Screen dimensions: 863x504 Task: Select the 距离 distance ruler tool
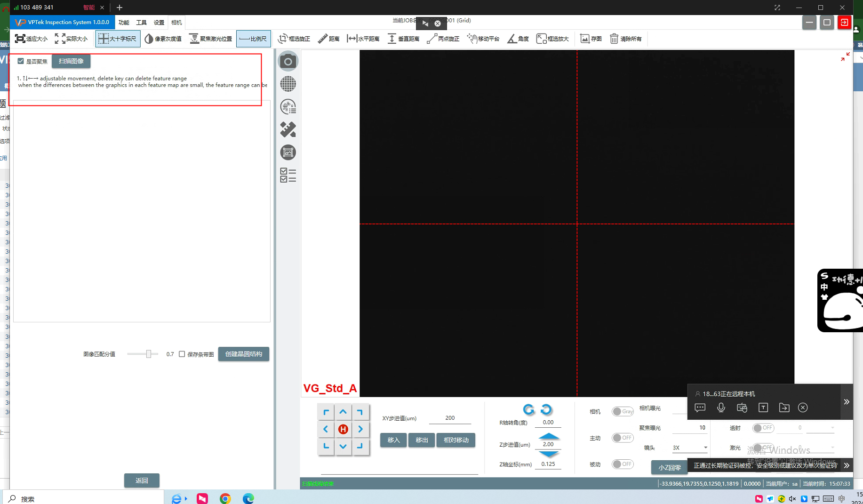coord(328,39)
